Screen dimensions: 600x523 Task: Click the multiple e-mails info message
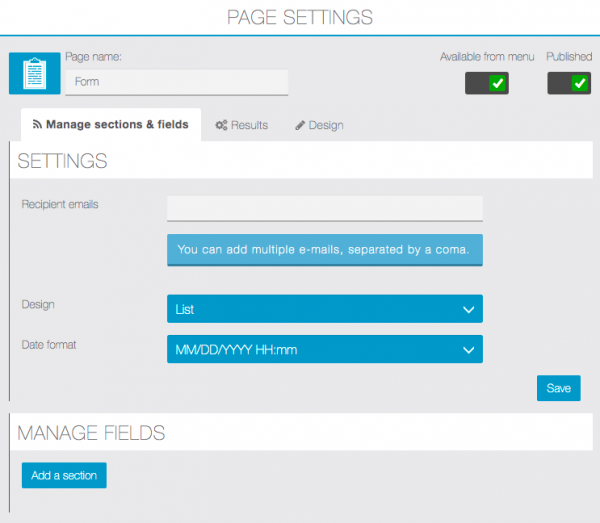point(324,249)
